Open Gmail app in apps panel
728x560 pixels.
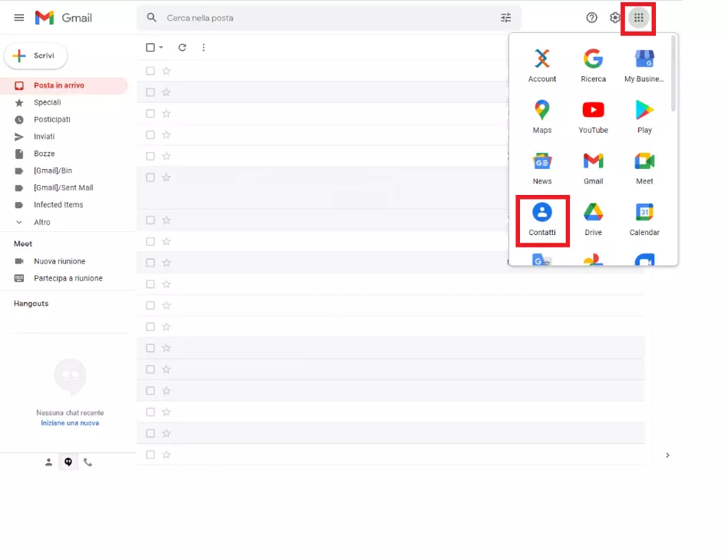pyautogui.click(x=593, y=167)
